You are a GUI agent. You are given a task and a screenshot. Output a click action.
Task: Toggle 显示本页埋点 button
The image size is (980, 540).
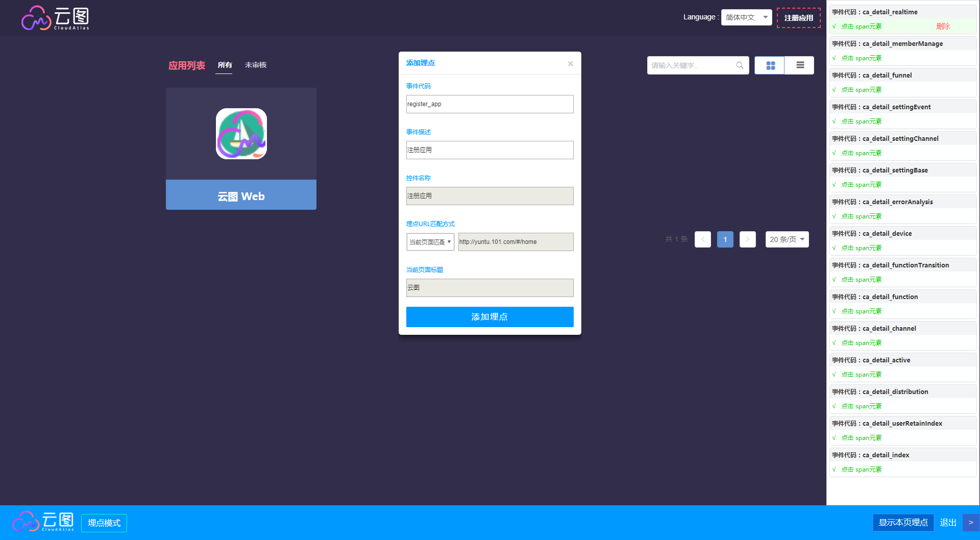(x=903, y=523)
